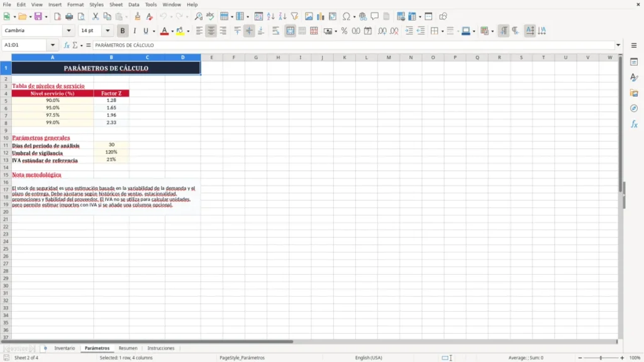Image resolution: width=644 pixels, height=362 pixels.
Task: Toggle Align Left button
Action: (x=199, y=31)
